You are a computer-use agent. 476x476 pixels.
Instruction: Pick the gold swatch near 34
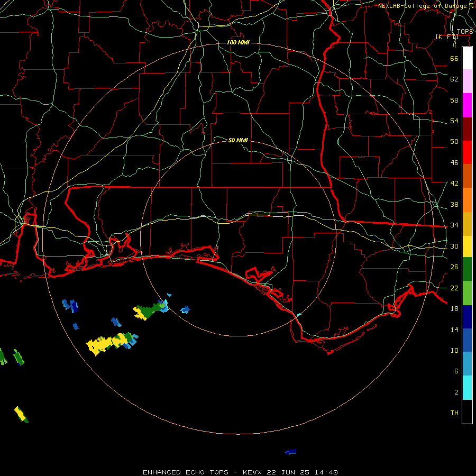point(467,224)
